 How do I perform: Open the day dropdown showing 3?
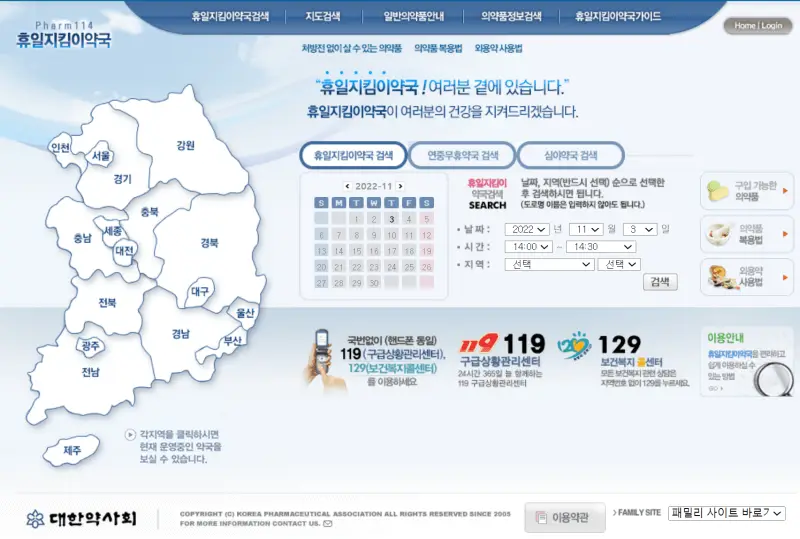[x=640, y=230]
